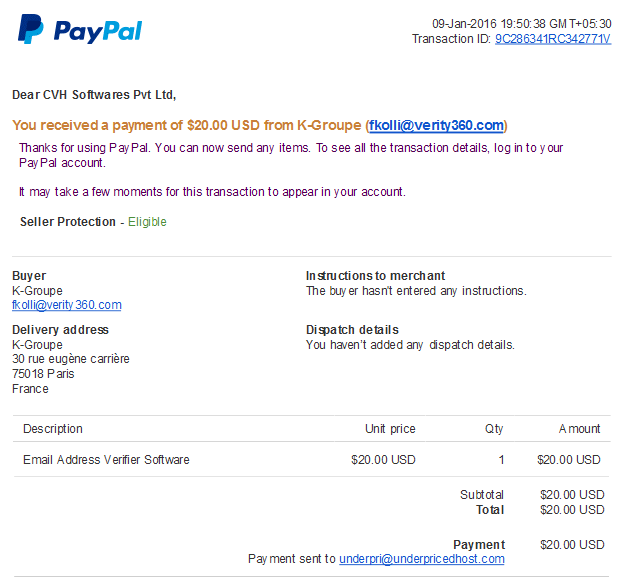620x583 pixels.
Task: Click the Dispatch details heading
Action: point(352,329)
